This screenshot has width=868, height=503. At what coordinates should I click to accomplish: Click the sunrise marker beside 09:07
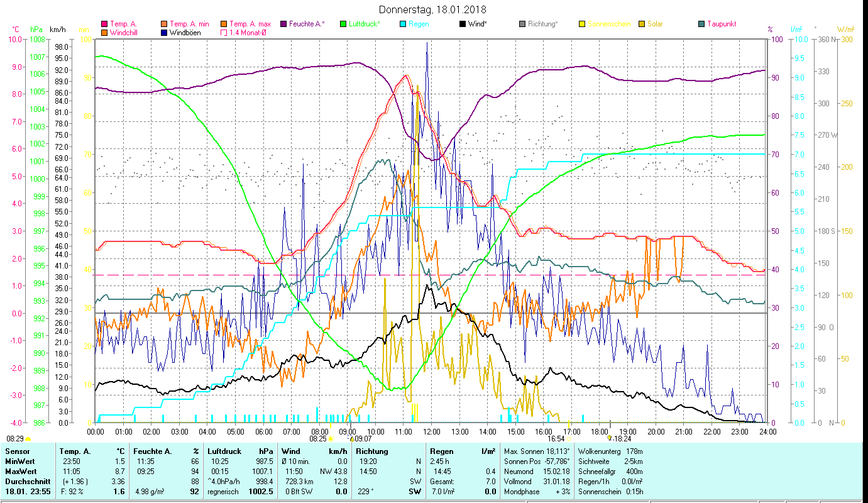(x=351, y=439)
